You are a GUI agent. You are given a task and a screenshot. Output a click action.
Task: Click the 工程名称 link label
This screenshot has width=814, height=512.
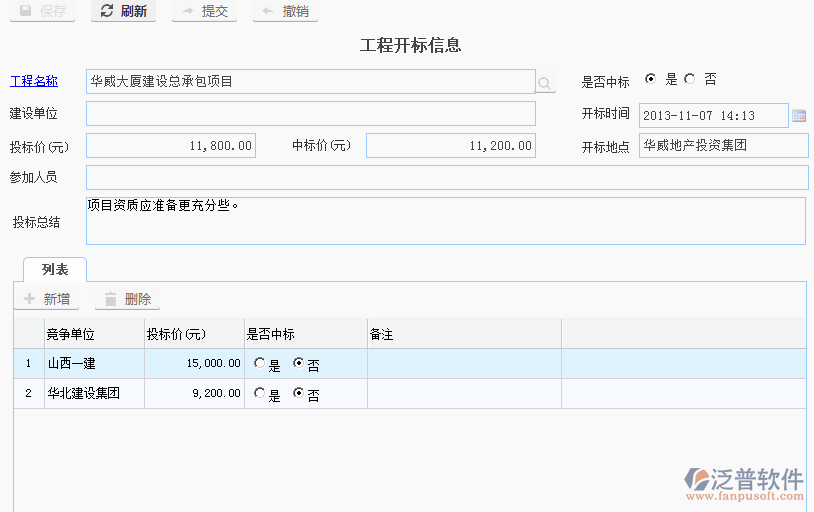click(x=34, y=81)
